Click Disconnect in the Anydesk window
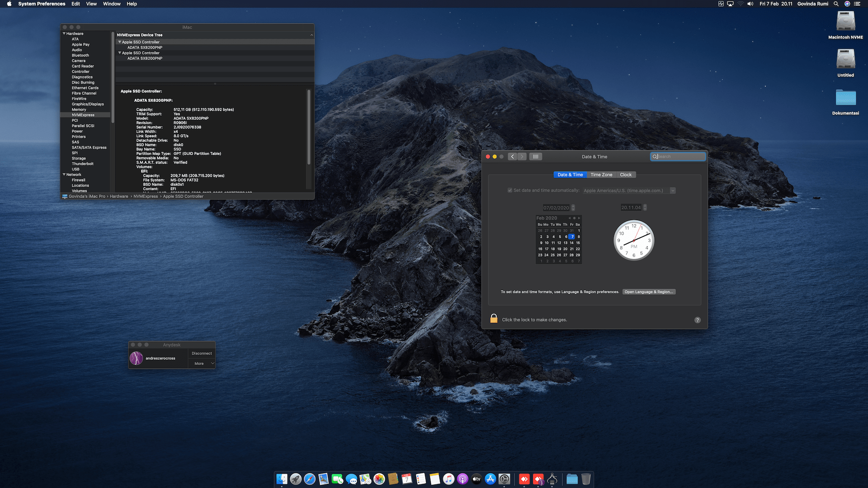 coord(202,353)
